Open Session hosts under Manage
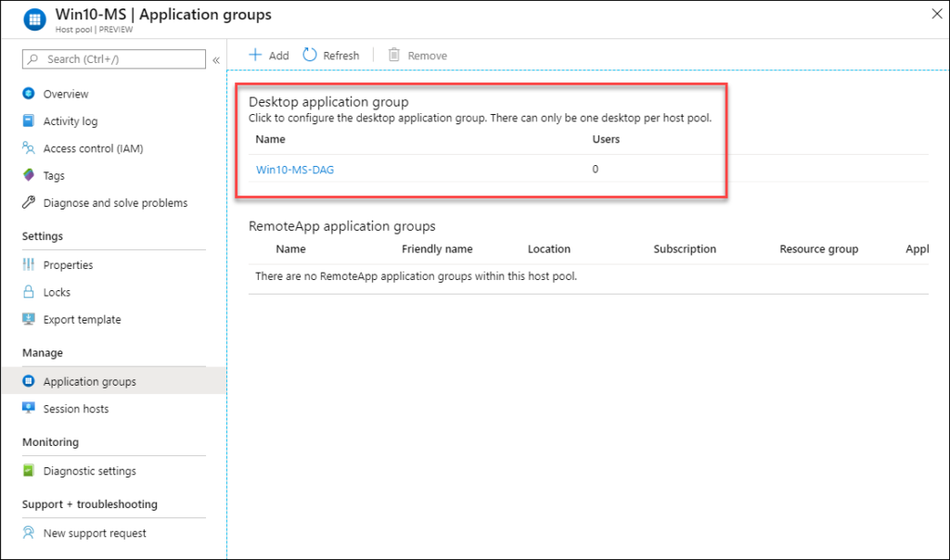 (x=76, y=409)
